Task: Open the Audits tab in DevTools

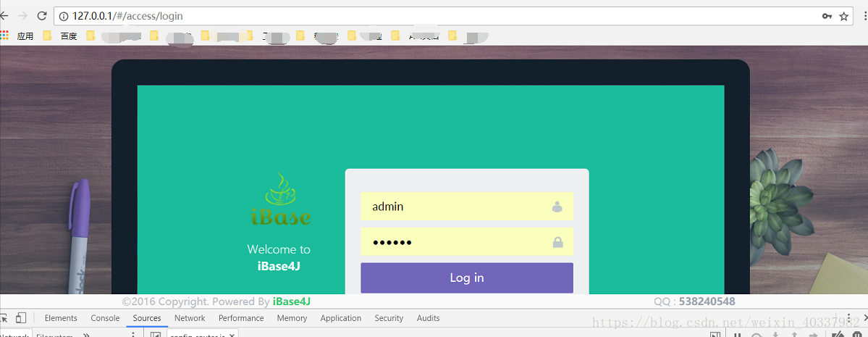Action: click(x=429, y=318)
